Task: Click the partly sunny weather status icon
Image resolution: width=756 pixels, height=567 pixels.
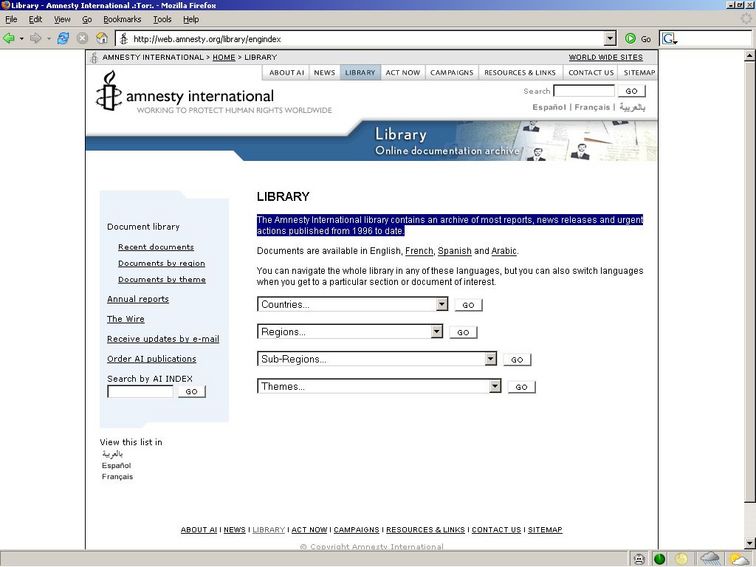Action: [x=739, y=559]
